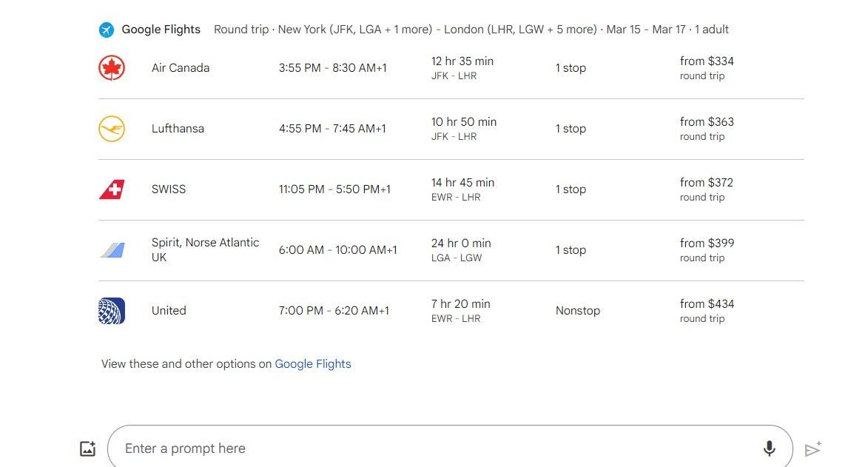
Task: Choose the SWISS flight from $372
Action: (451, 189)
